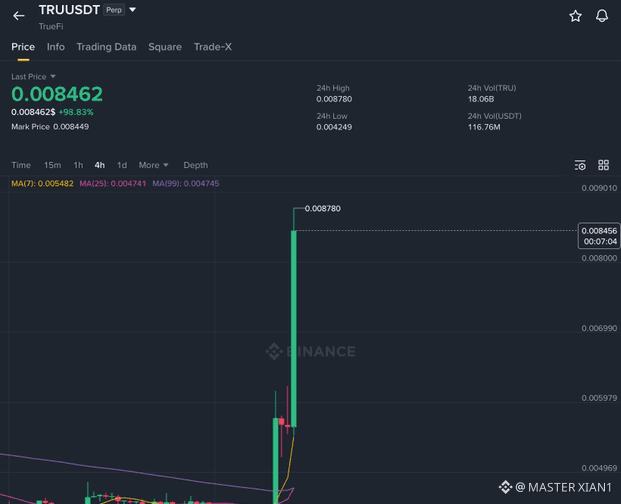621x504 pixels.
Task: Select the 15m chart interval
Action: 52,165
